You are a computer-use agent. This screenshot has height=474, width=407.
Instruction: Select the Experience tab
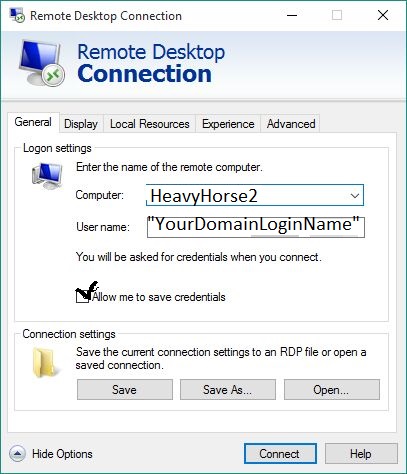[x=228, y=124]
